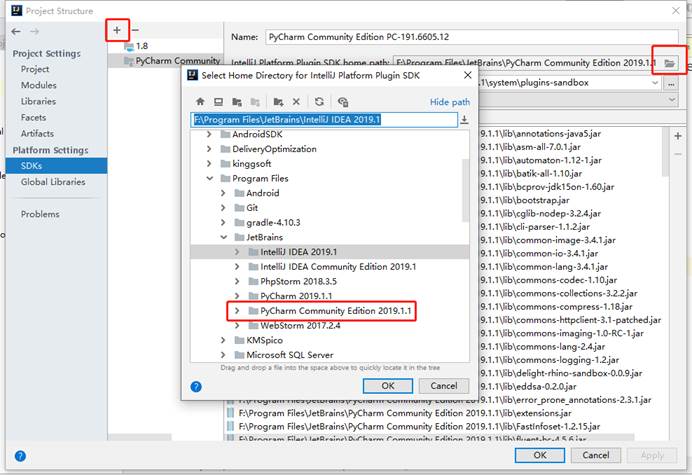Open the sandbox home dropdown arrow
This screenshot has width=692, height=475.
coord(655,83)
